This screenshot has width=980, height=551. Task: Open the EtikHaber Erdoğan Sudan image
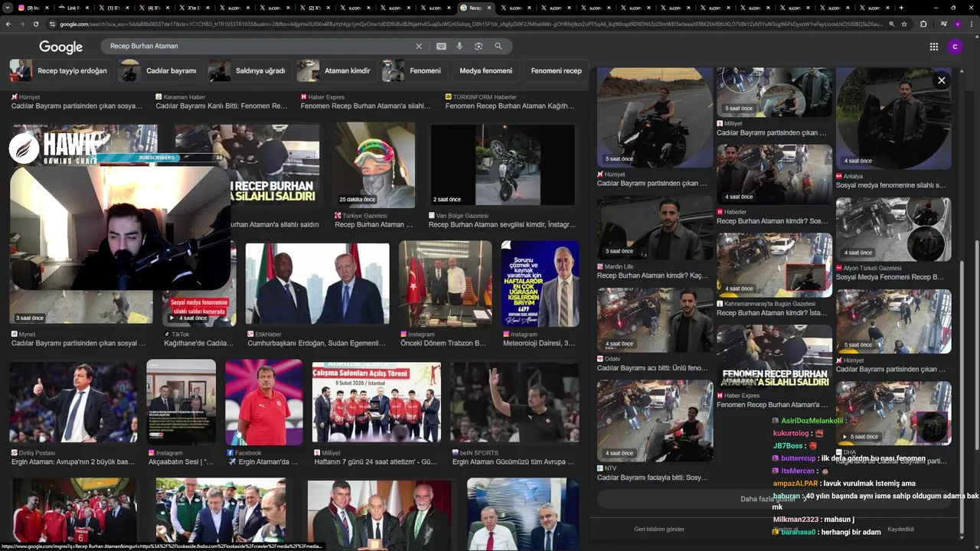click(x=318, y=285)
